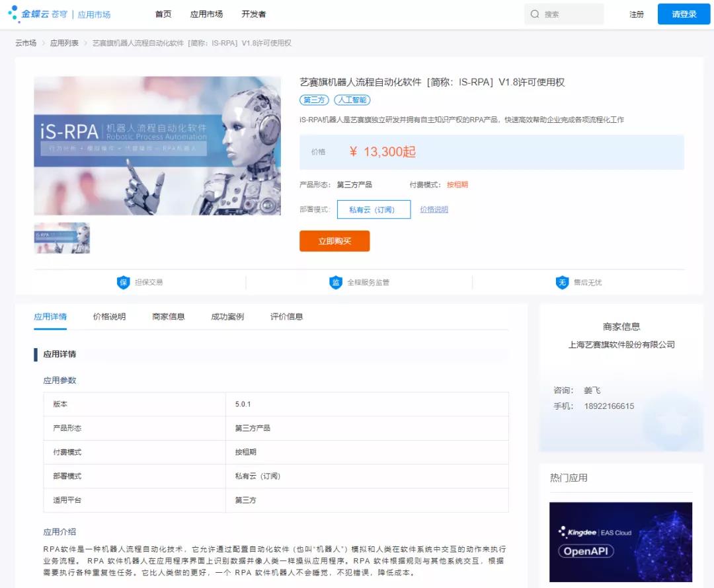Image resolution: width=714 pixels, height=588 pixels.
Task: Switch to the 商家信息 tab
Action: pyautogui.click(x=169, y=316)
